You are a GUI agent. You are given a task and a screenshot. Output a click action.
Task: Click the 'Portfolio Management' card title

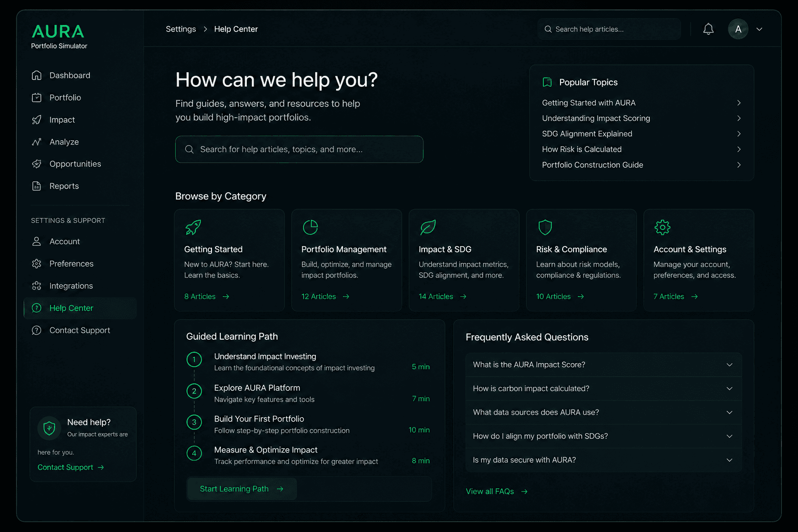[344, 249]
